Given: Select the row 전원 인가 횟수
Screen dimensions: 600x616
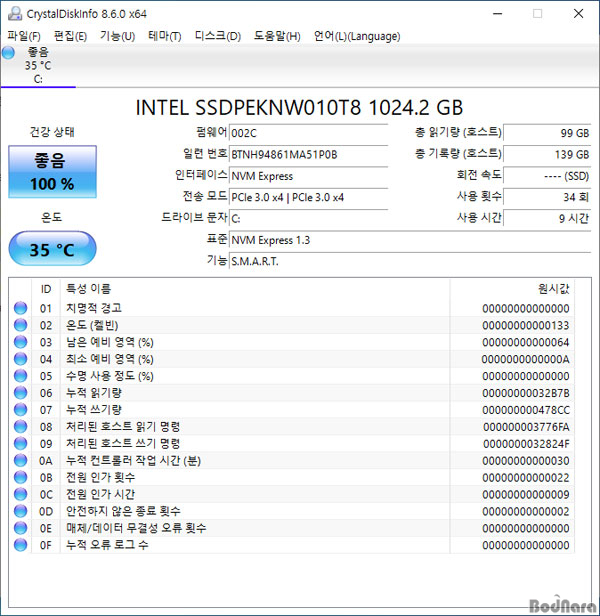Looking at the screenshot, I should (292, 477).
